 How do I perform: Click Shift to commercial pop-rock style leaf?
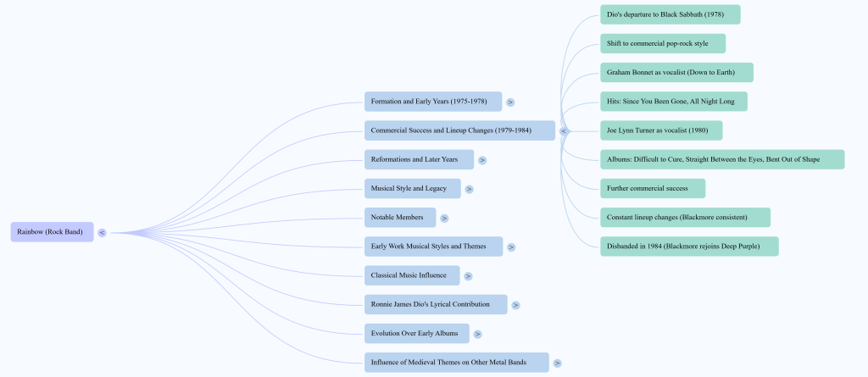(x=663, y=43)
